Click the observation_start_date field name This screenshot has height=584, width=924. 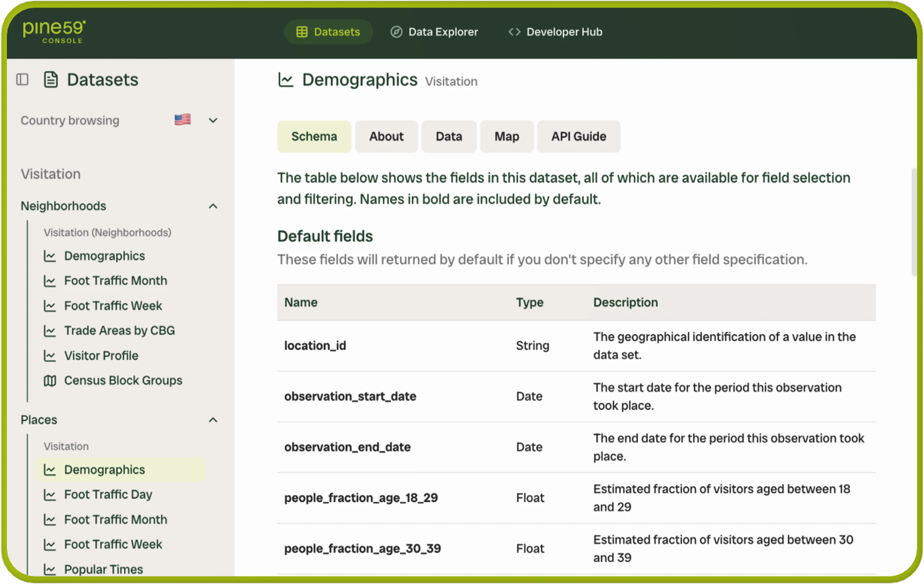350,396
